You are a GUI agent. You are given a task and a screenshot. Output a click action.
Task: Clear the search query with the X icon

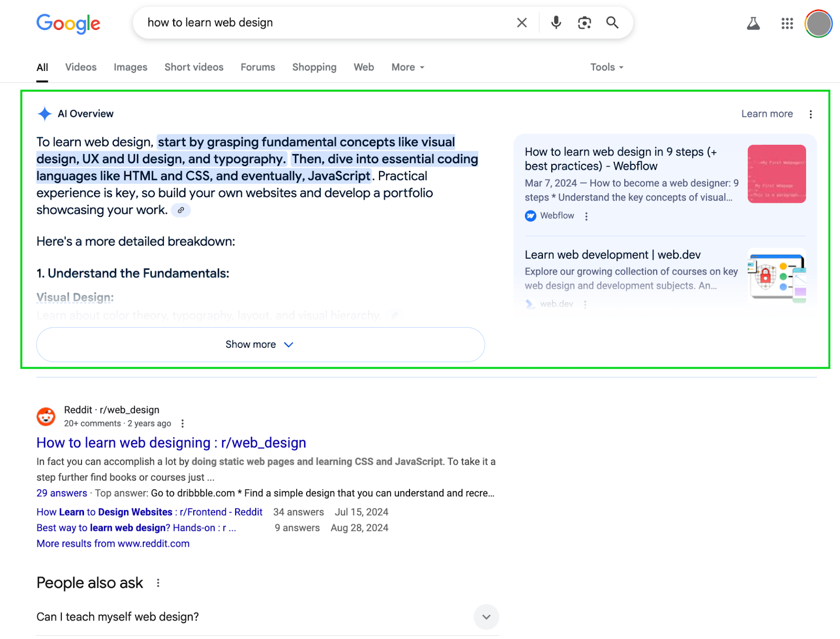click(x=521, y=23)
